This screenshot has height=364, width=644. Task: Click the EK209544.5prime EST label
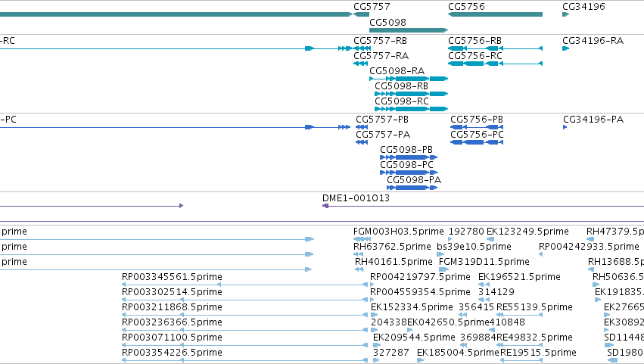[415, 338]
